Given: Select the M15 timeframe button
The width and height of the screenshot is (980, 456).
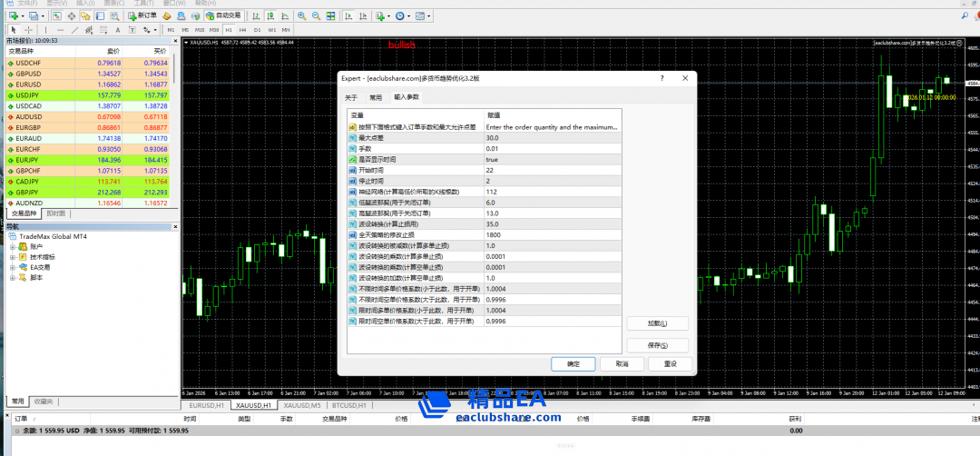Looking at the screenshot, I should coord(200,30).
